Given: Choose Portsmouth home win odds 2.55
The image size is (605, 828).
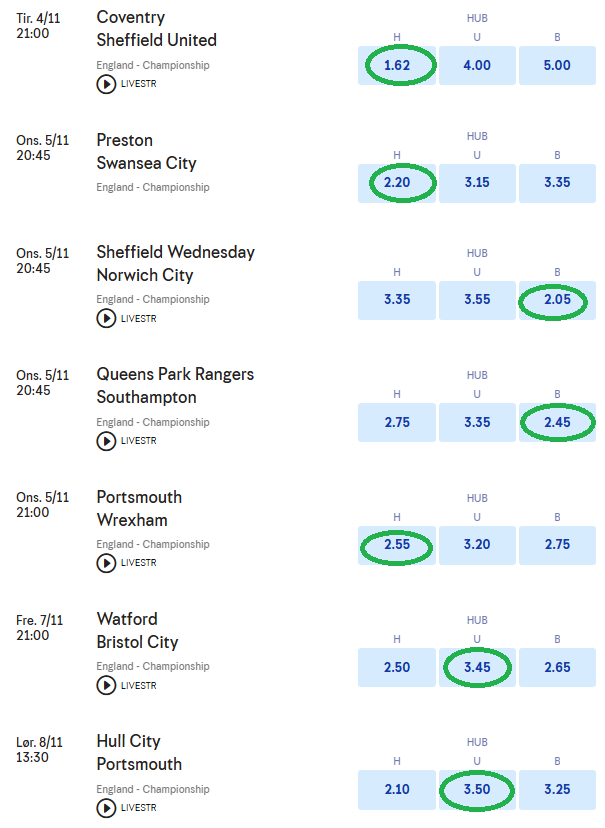Looking at the screenshot, I should [397, 546].
